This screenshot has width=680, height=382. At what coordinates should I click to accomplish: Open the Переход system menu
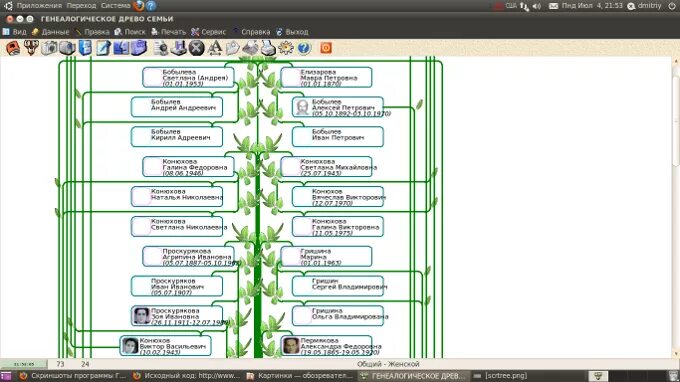(x=82, y=6)
